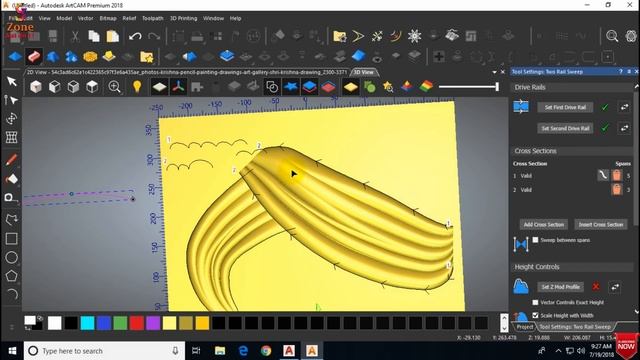
Task: Click Add Cross Section button
Action: [544, 224]
